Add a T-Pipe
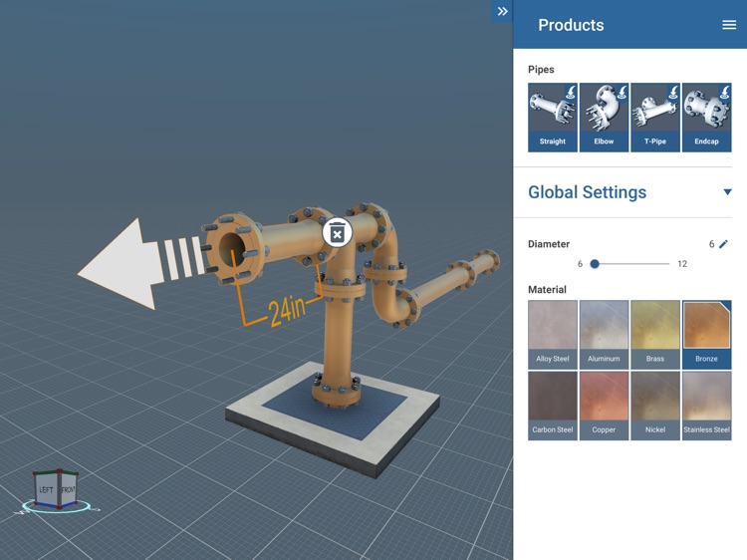Viewport: 747px width, 560px height. coord(655,118)
